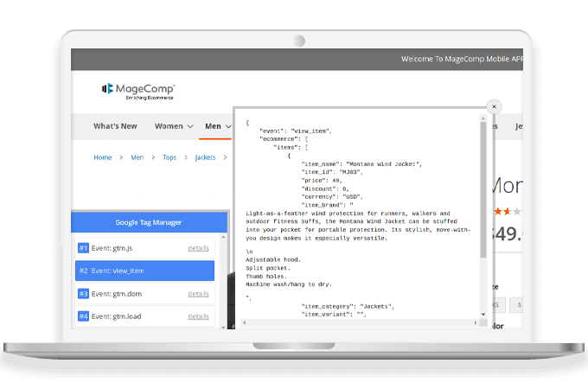The height and width of the screenshot is (389, 588).
Task: Click popup horizontal scrollbar right arrow
Action: pyautogui.click(x=476, y=322)
